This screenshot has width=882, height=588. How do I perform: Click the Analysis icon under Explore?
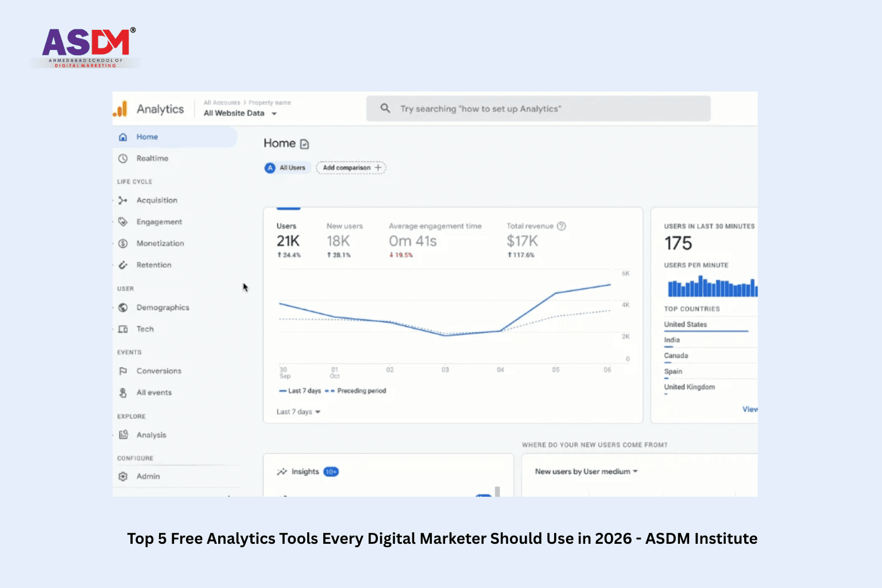click(x=123, y=435)
